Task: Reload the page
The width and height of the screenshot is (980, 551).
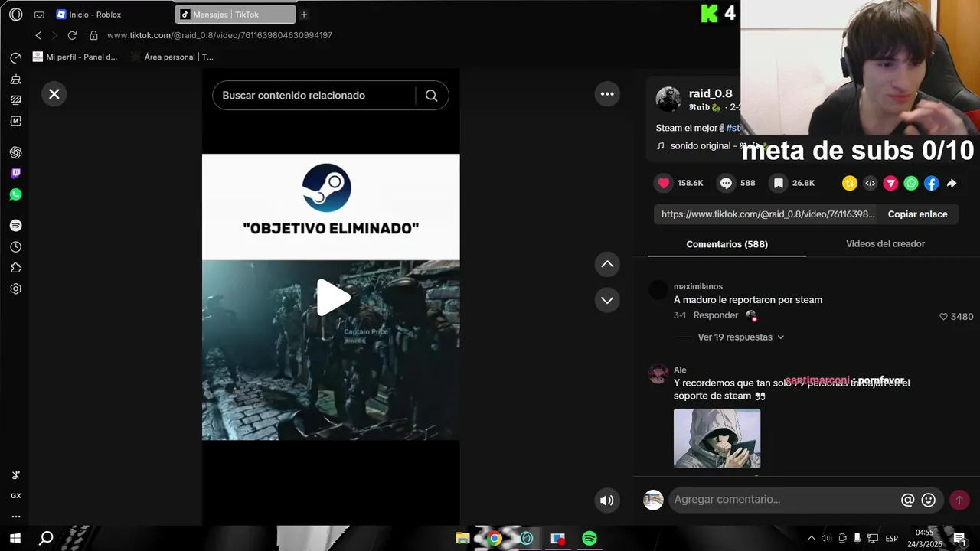Action: coord(72,35)
